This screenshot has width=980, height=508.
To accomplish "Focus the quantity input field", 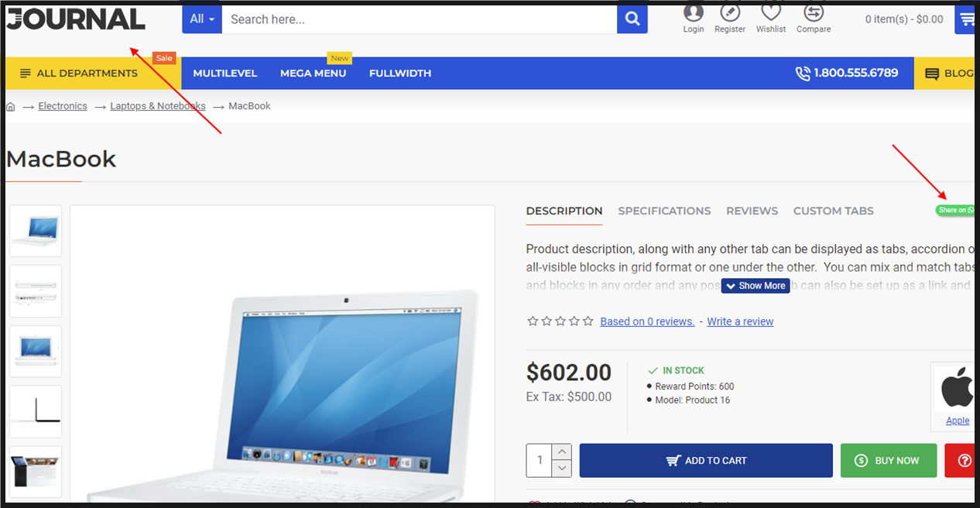I will (x=540, y=460).
